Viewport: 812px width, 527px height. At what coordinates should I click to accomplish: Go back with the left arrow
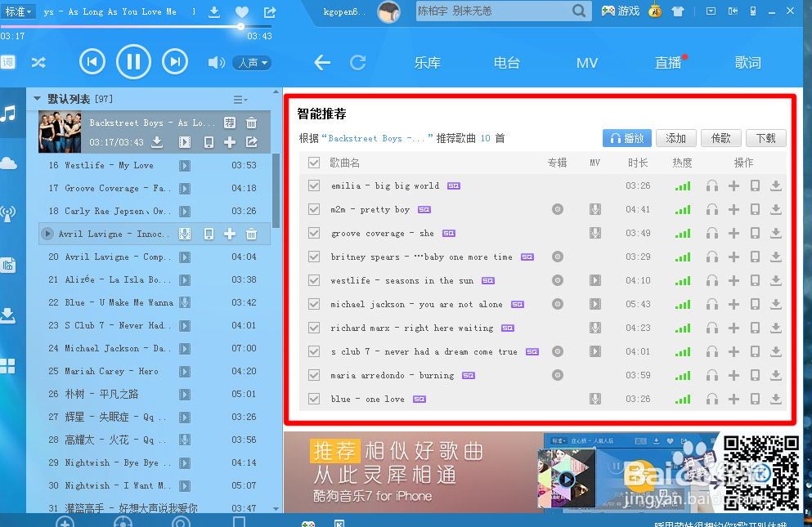coord(322,63)
